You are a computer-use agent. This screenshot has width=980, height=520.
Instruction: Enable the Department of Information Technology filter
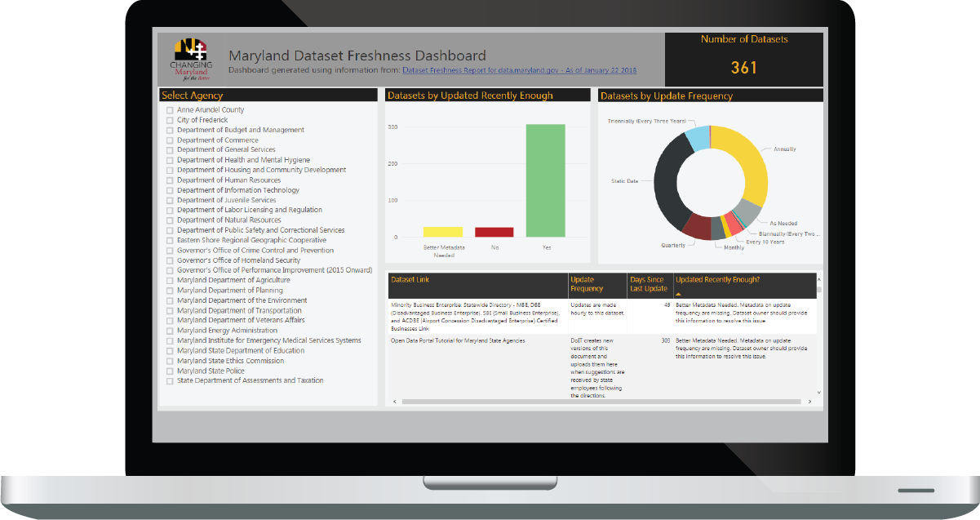click(170, 190)
